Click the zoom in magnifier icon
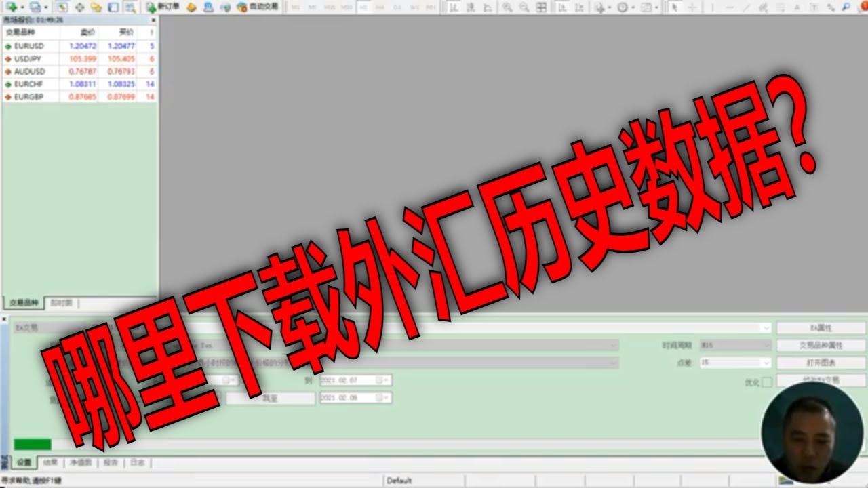The width and height of the screenshot is (868, 488). tap(507, 7)
